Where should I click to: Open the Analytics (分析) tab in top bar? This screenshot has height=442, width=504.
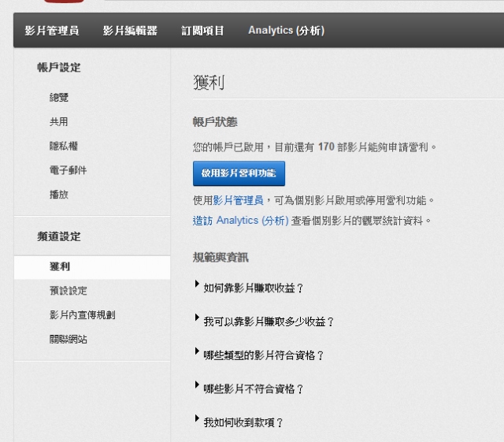pyautogui.click(x=287, y=31)
